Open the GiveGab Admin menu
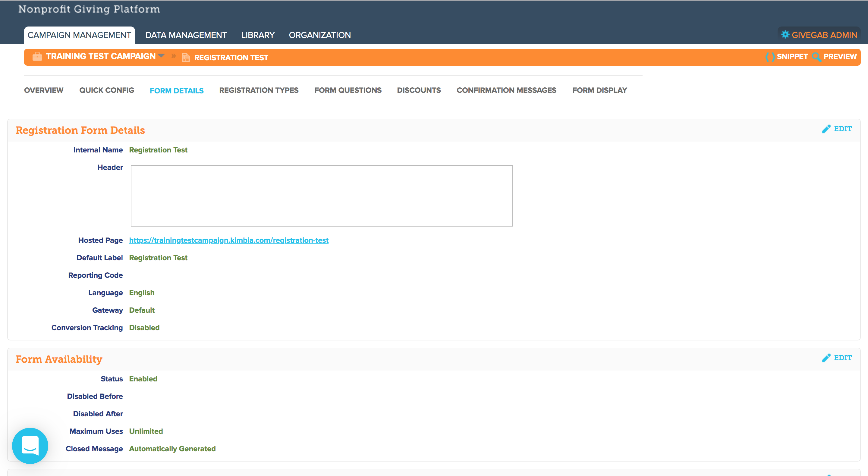The image size is (868, 476). [819, 35]
